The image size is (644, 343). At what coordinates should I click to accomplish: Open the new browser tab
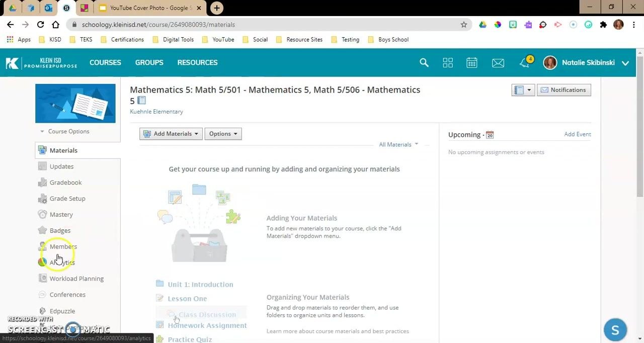[216, 8]
